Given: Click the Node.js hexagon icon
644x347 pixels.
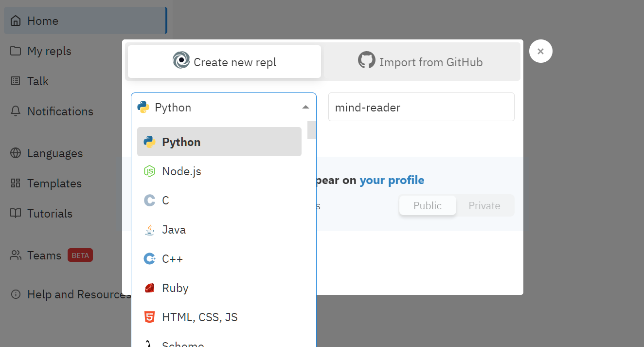Looking at the screenshot, I should coord(150,171).
